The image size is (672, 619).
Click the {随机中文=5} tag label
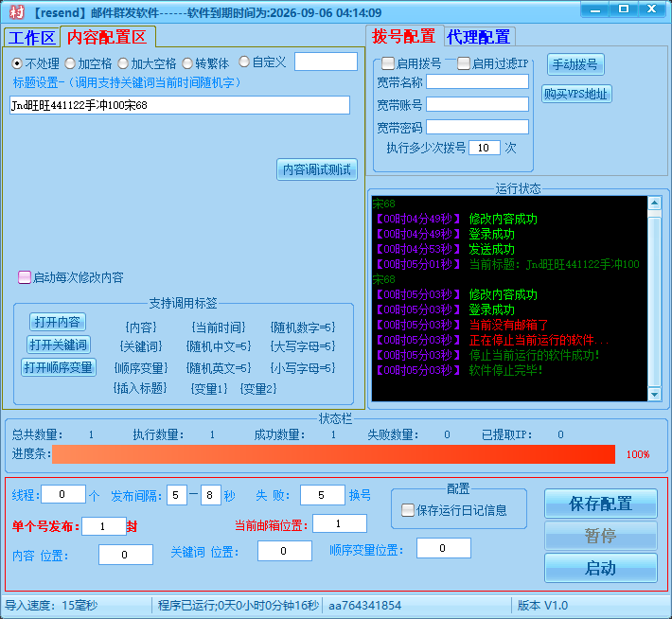[219, 346]
